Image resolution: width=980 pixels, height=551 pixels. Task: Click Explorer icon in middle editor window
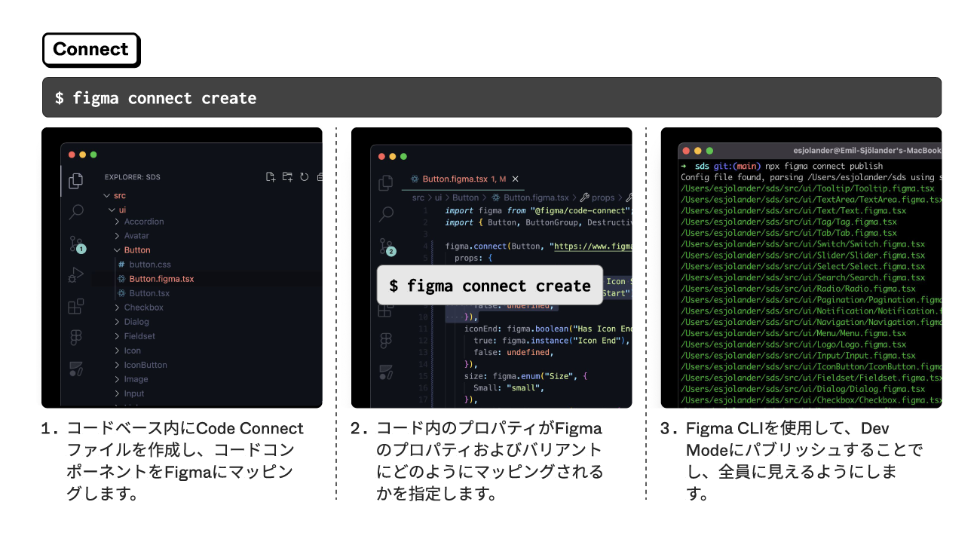(386, 182)
